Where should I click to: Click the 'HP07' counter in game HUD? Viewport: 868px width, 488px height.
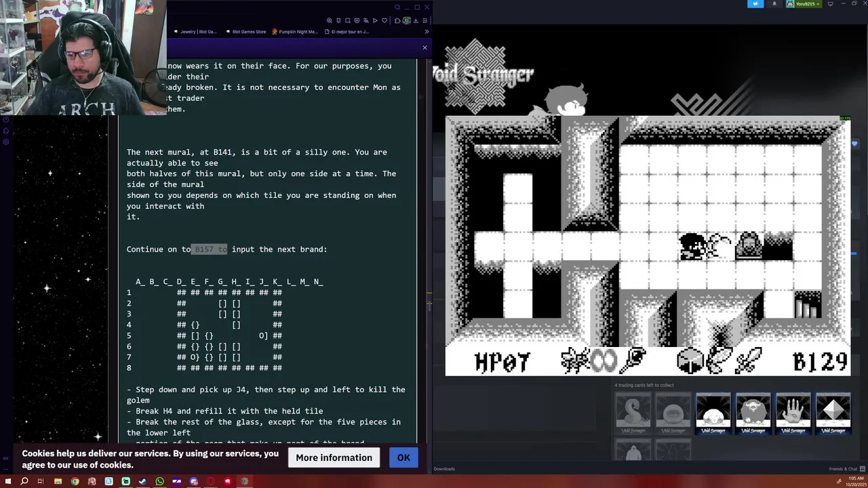click(502, 362)
